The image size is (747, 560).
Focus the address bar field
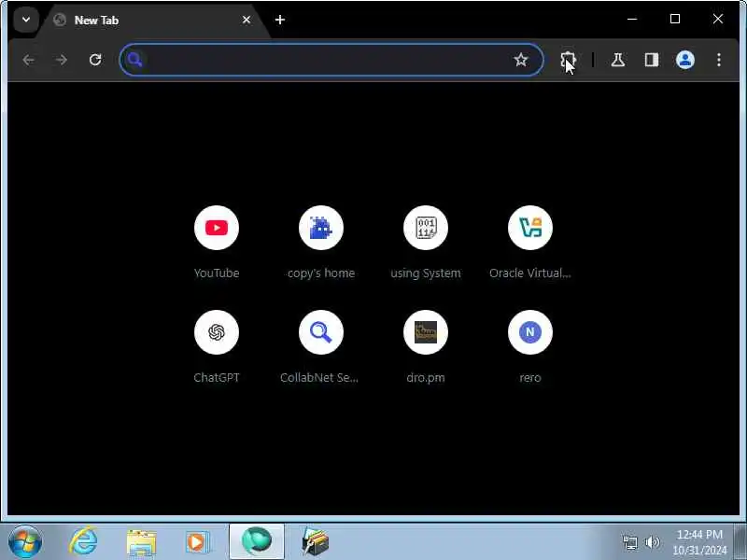[331, 60]
